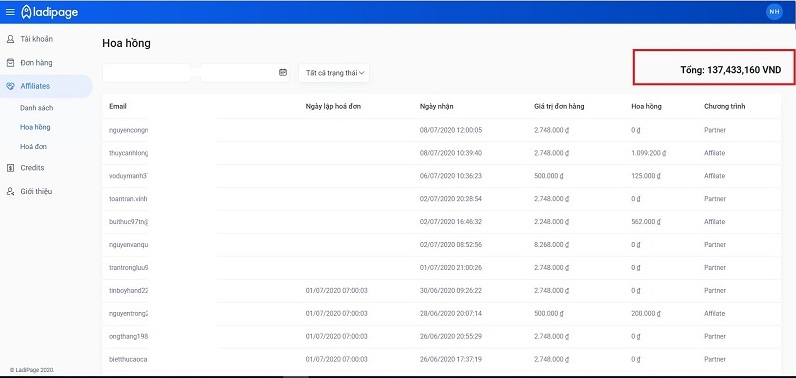796x378 pixels.
Task: Click the Giới thiệu referral icon
Action: [10, 191]
